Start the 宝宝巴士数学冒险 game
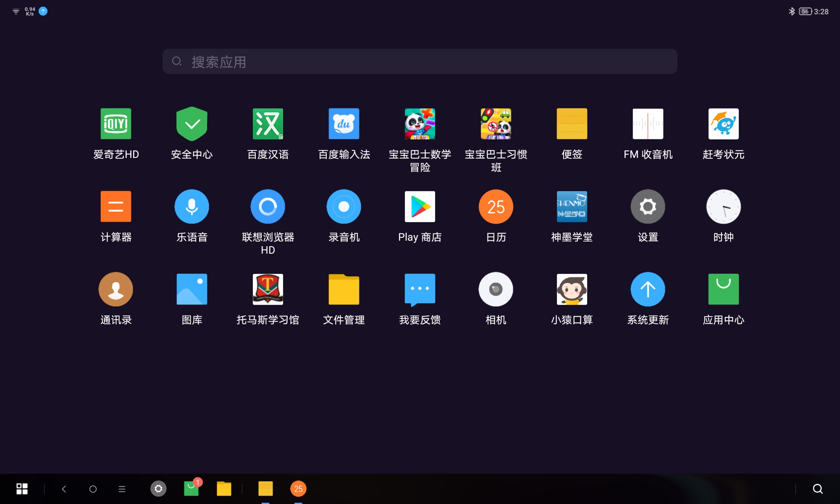 point(420,124)
